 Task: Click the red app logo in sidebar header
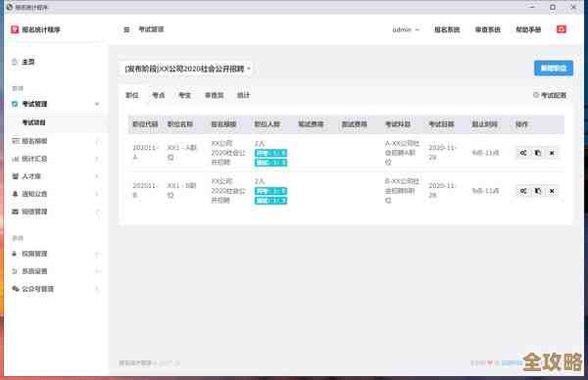click(x=15, y=29)
